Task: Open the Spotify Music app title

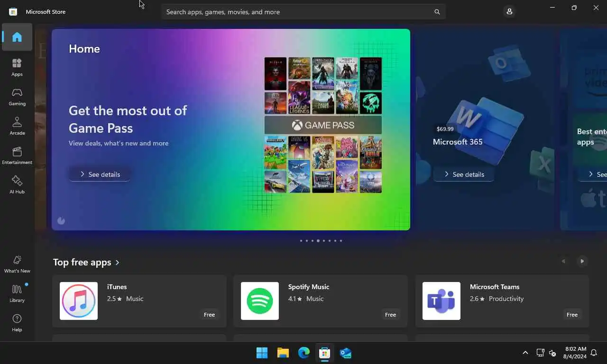Action: (309, 287)
